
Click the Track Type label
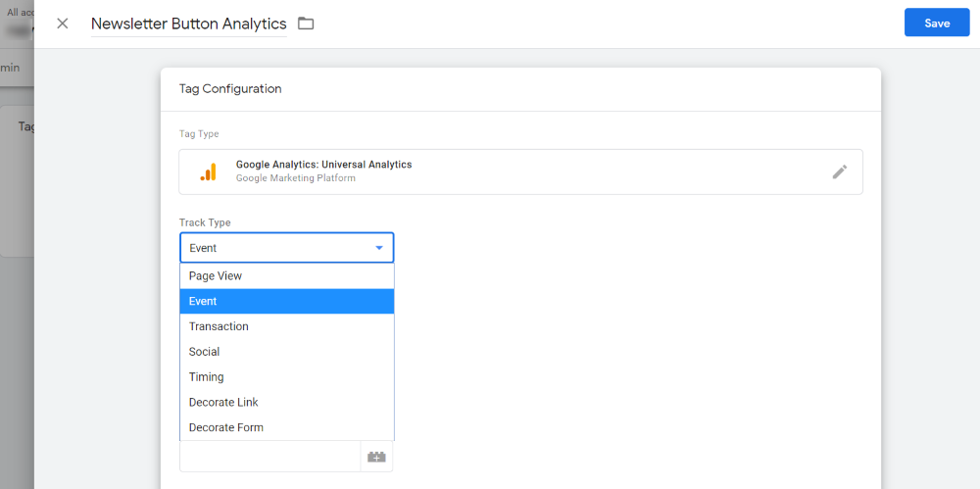205,222
